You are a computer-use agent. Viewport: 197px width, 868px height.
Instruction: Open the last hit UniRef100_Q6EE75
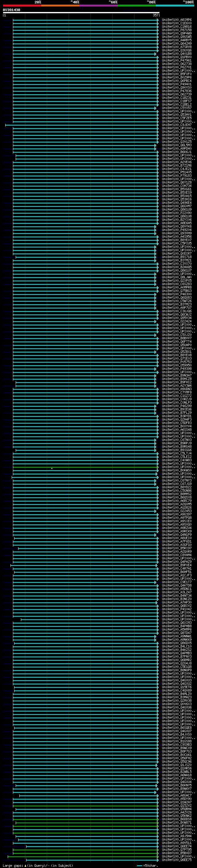176,860
